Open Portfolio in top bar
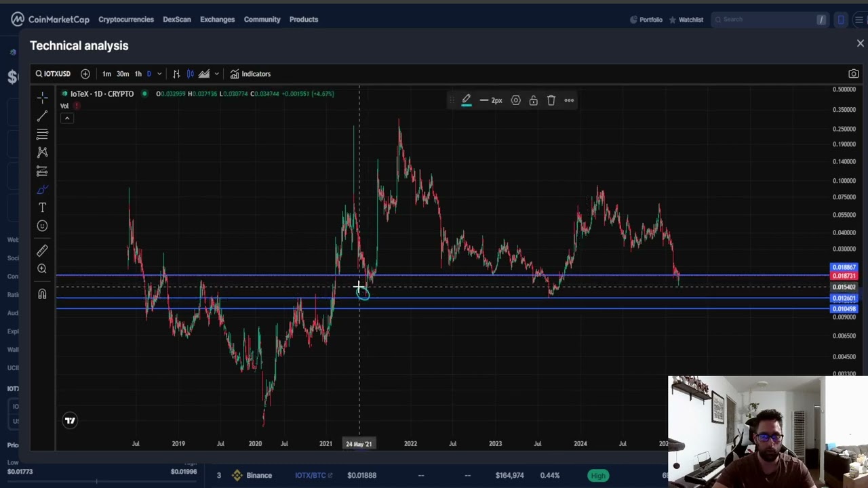 click(646, 20)
